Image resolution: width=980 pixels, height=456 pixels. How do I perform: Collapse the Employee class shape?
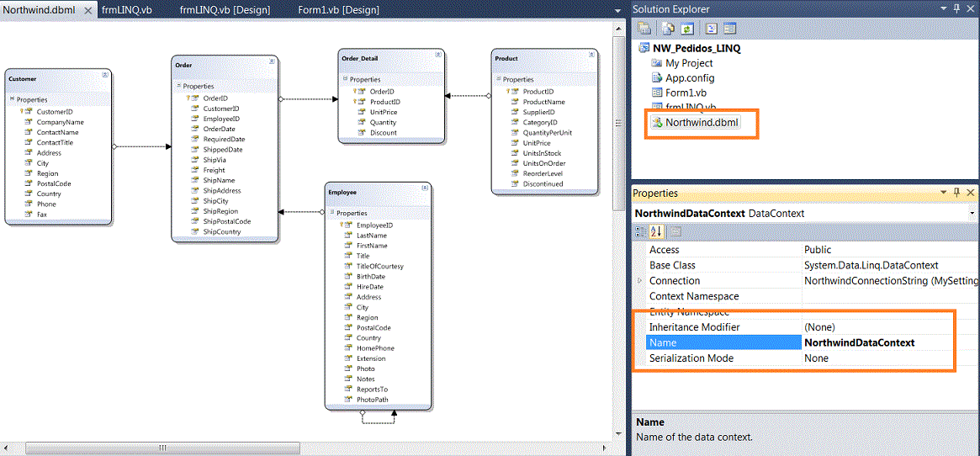point(425,188)
